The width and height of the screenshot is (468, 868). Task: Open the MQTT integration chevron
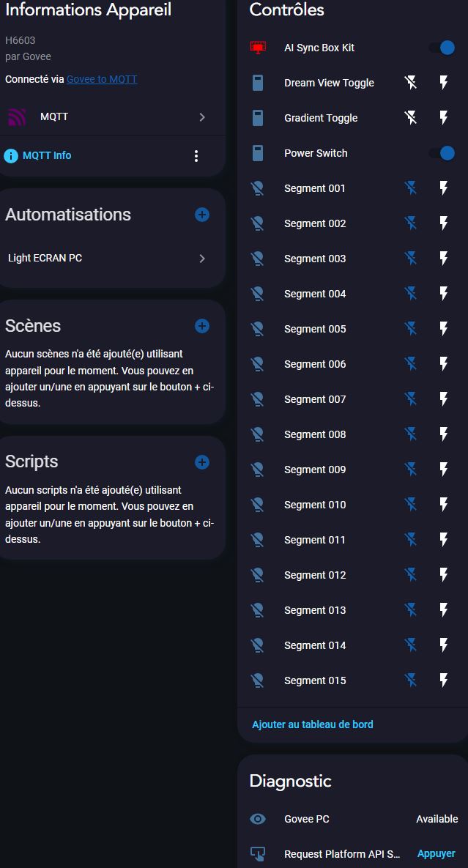click(x=202, y=117)
